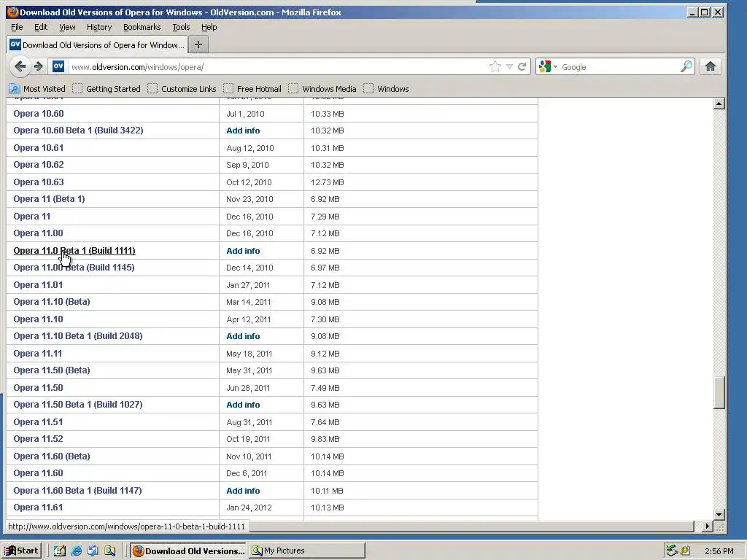Image resolution: width=747 pixels, height=560 pixels.
Task: Open the Windows bookmark in bookmarks toolbar
Action: 386,88
